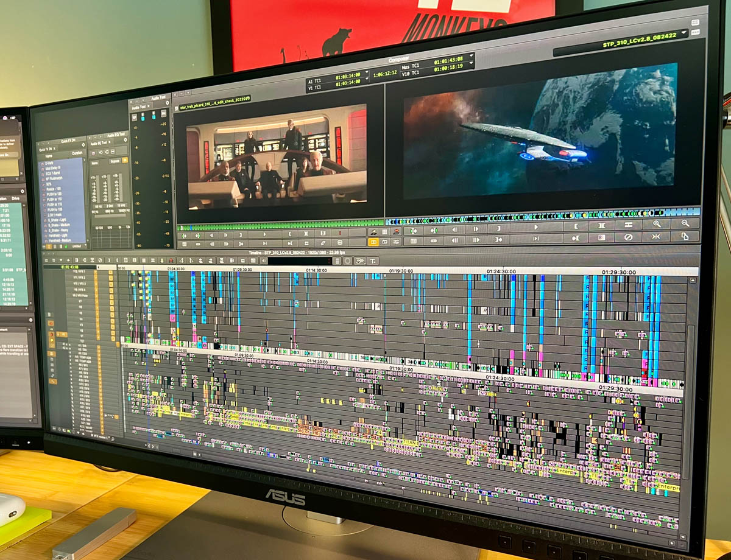
Task: Click the splice-in icon between monitors
Action: (373, 233)
